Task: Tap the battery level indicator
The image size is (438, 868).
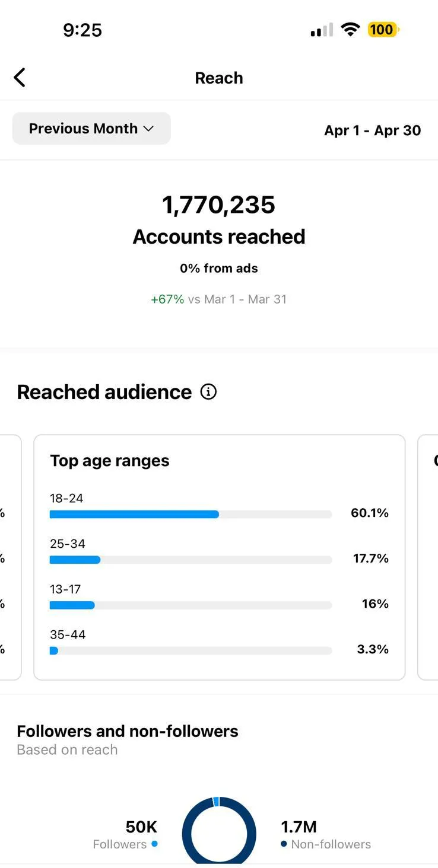Action: point(382,28)
